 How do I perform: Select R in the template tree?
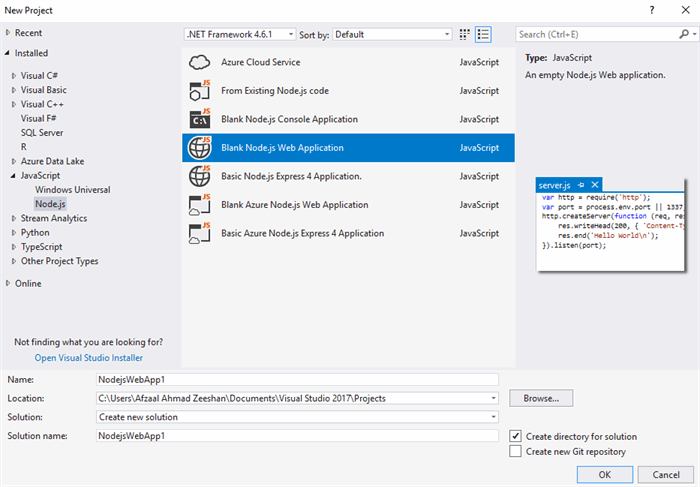point(24,147)
